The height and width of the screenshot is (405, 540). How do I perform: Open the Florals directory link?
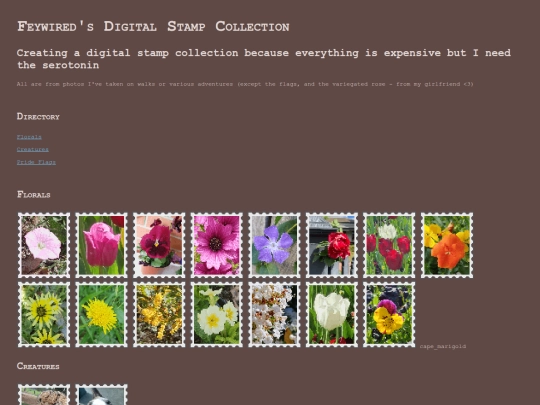pyautogui.click(x=29, y=137)
